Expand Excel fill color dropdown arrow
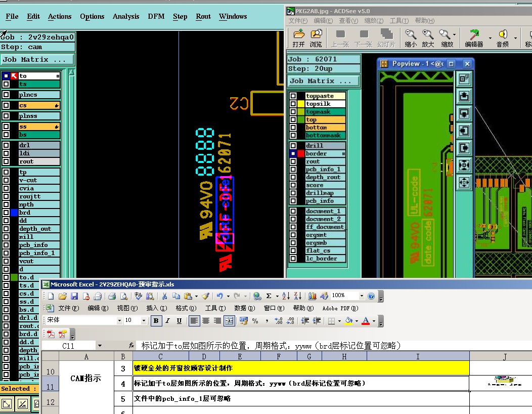Image resolution: width=532 pixels, height=414 pixels. pos(357,320)
